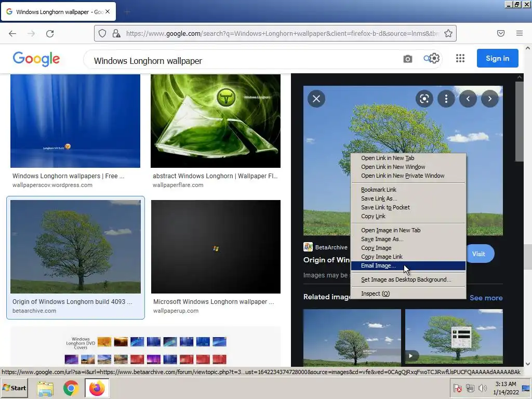The height and width of the screenshot is (399, 532).
Task: Activate Google Lens on the preview image
Action: (x=424, y=99)
